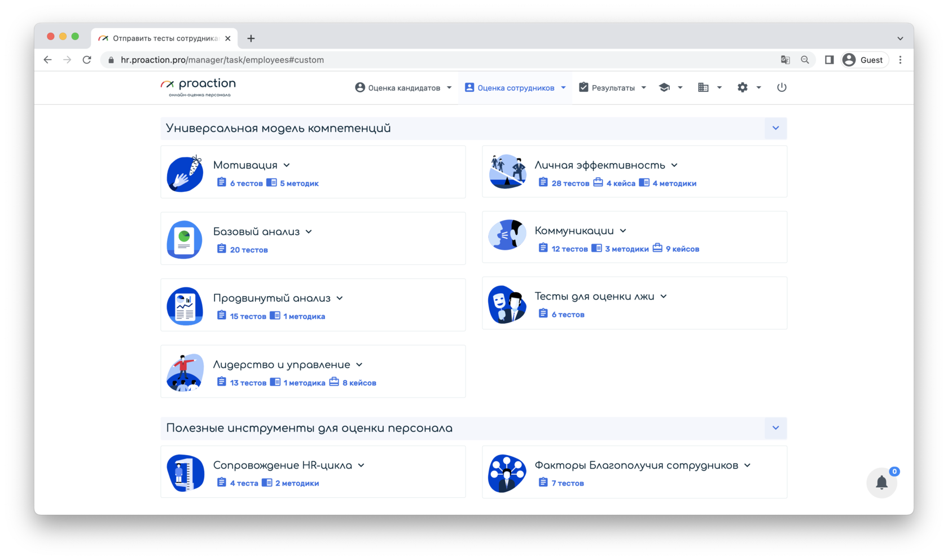
Task: Open the Оценка сотрудников menu
Action: (x=515, y=87)
